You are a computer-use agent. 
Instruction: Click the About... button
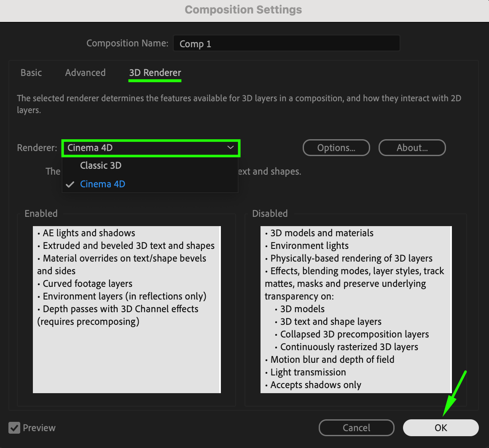pos(412,148)
